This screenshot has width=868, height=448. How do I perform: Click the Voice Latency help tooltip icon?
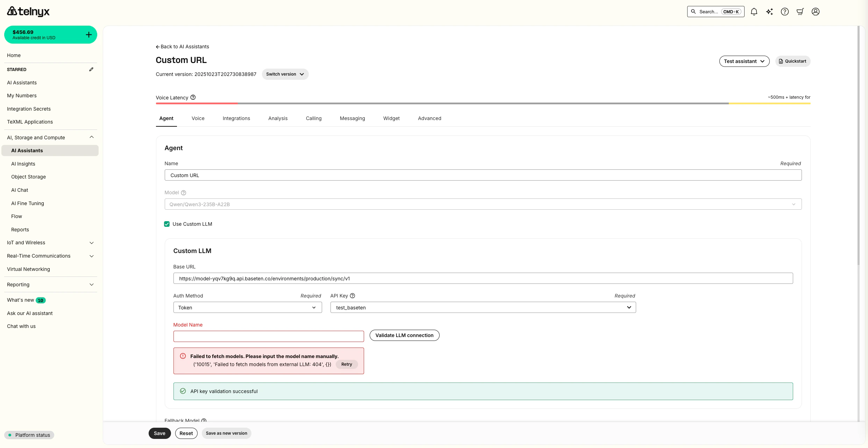tap(193, 97)
